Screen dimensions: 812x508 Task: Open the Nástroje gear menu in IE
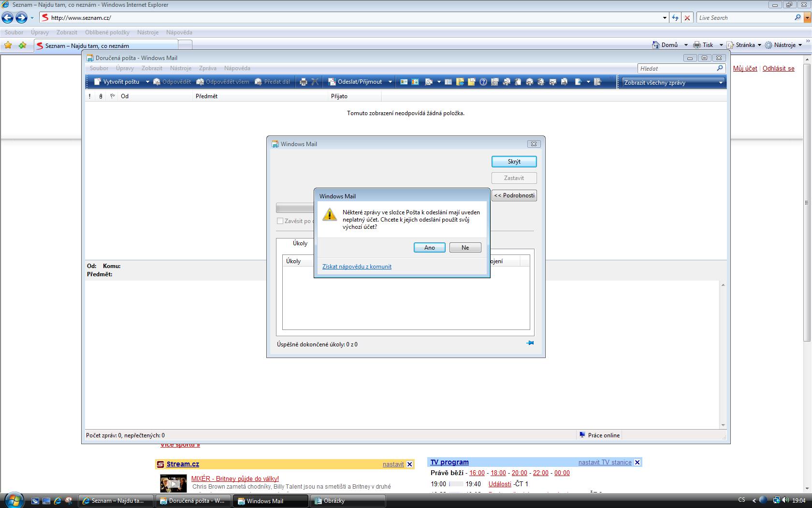(783, 45)
